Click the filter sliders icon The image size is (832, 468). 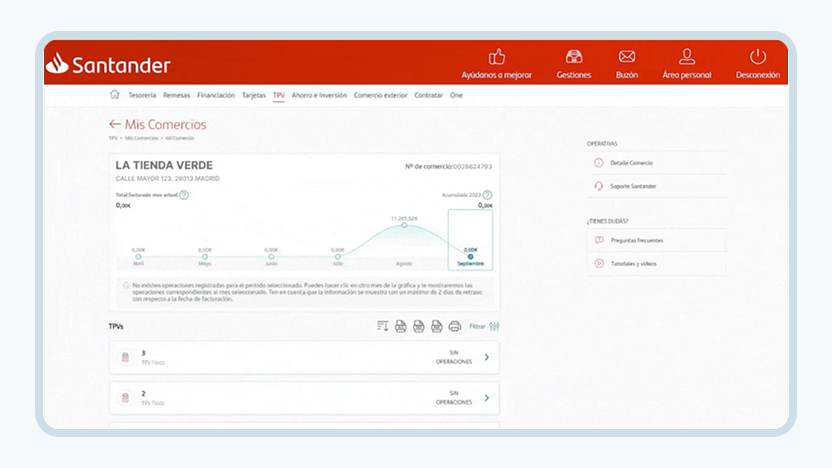pos(495,326)
